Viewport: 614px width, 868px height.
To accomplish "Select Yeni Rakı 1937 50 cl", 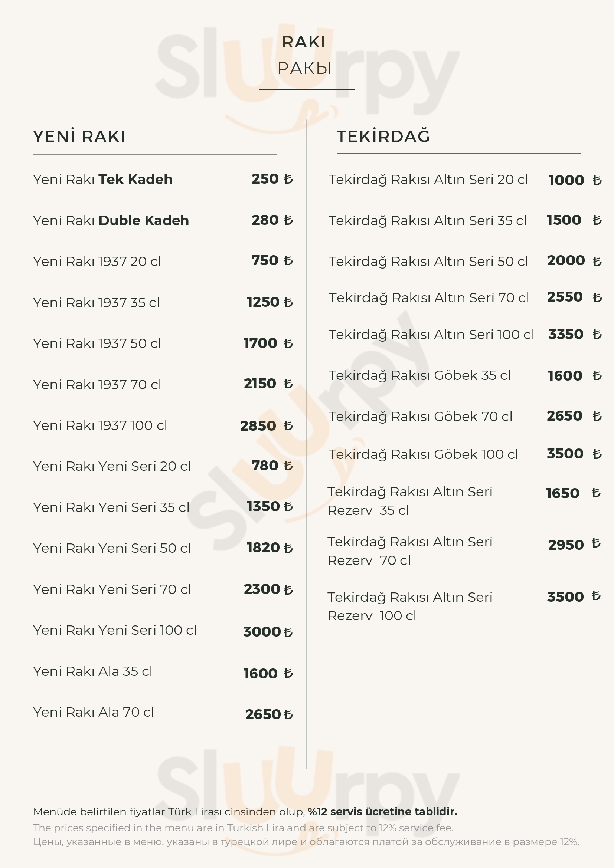I will coord(97,343).
